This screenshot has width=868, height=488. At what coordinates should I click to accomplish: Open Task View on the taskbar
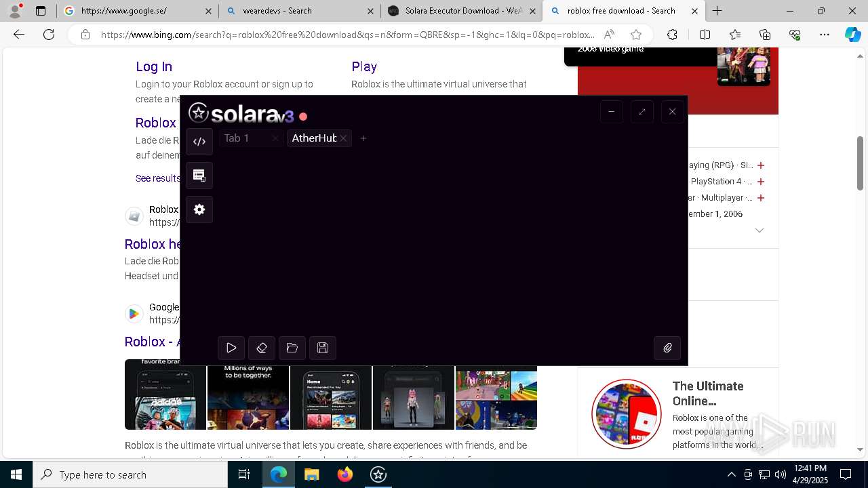244,474
